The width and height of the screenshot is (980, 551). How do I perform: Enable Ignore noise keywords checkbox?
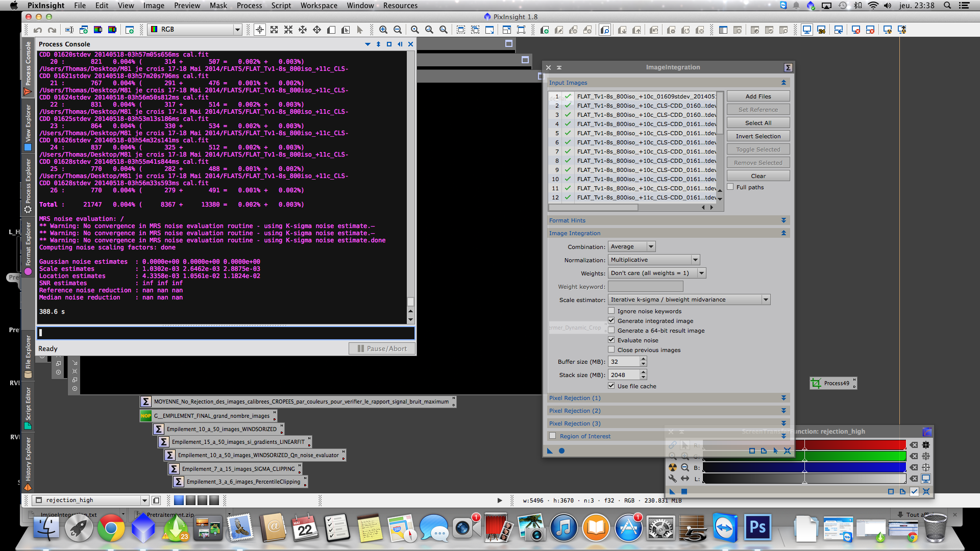pos(611,311)
